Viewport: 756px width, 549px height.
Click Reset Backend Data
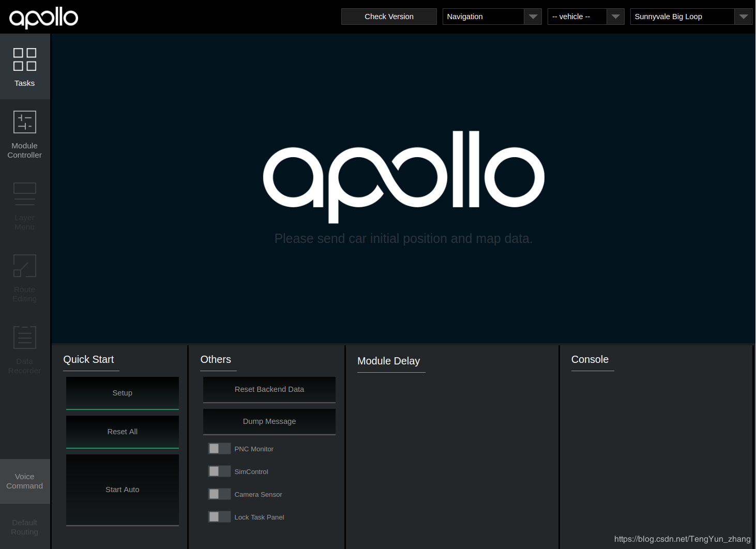pos(269,389)
